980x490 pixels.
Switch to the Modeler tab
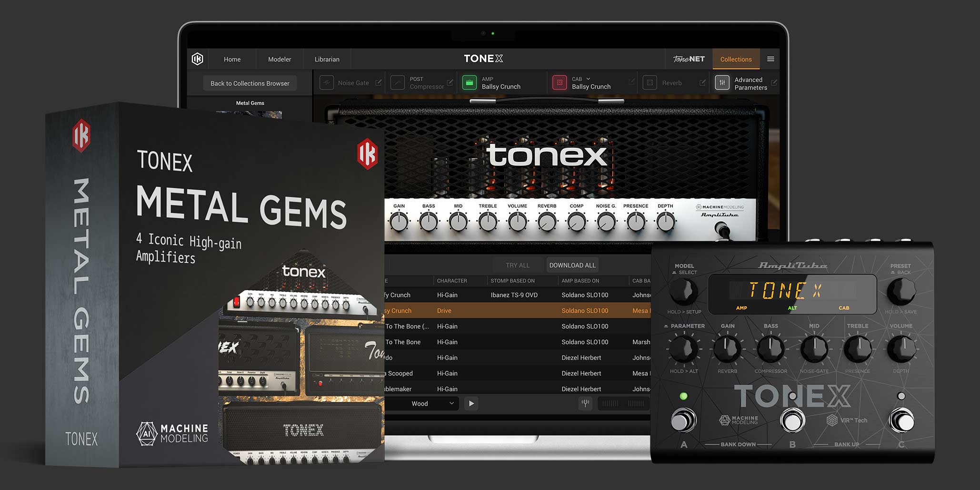(x=280, y=59)
